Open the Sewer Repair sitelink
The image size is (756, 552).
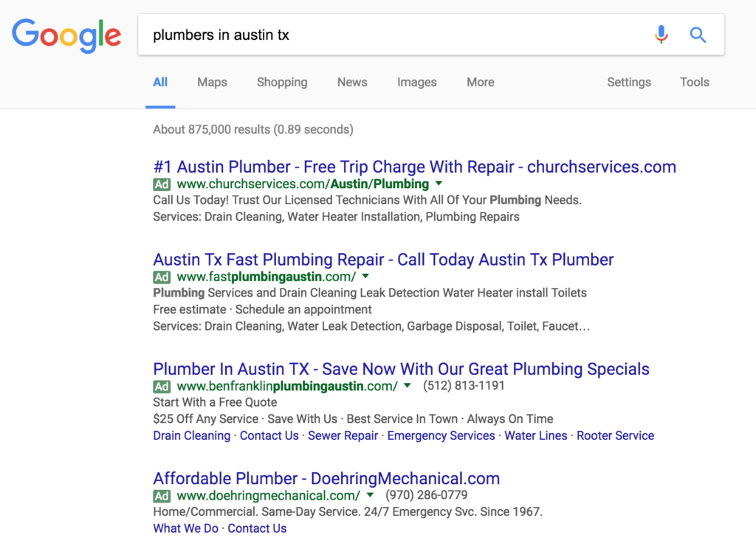(343, 436)
